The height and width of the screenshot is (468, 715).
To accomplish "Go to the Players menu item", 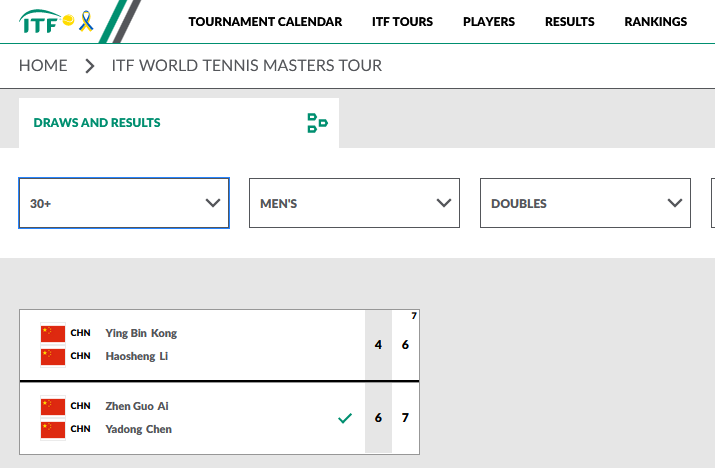I will pos(489,22).
